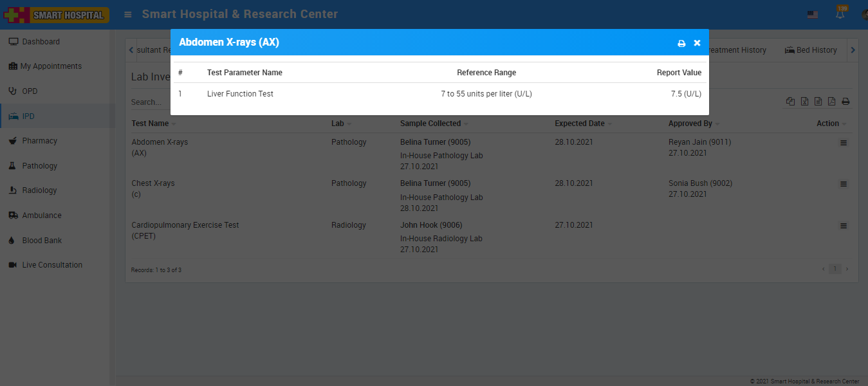Toggle the sidebar hamburger menu

click(x=128, y=14)
